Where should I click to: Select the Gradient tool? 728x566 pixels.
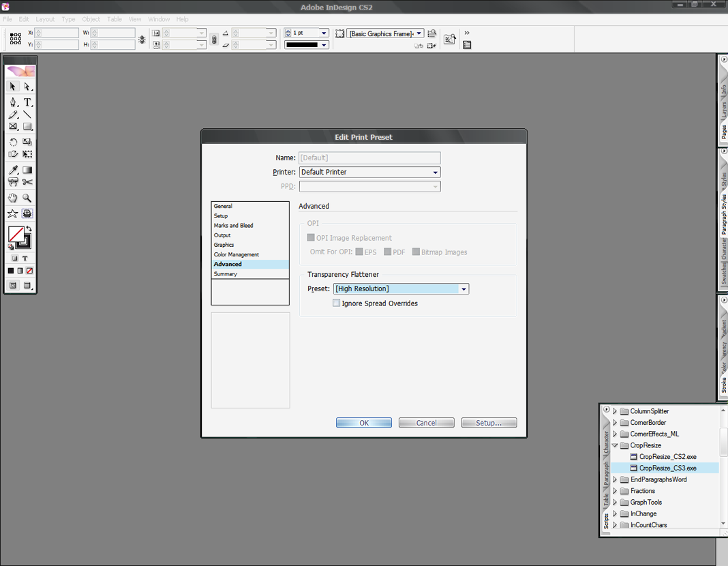click(x=27, y=170)
